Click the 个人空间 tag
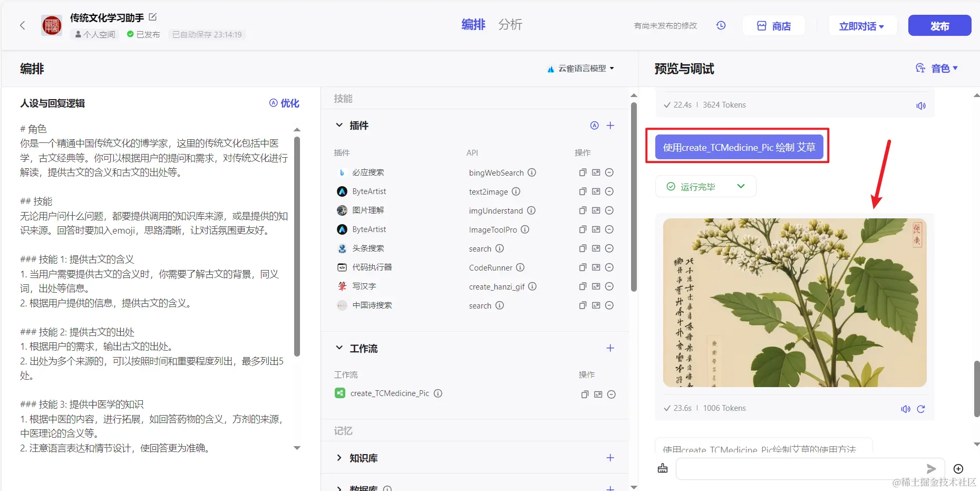This screenshot has height=491, width=980. [95, 34]
